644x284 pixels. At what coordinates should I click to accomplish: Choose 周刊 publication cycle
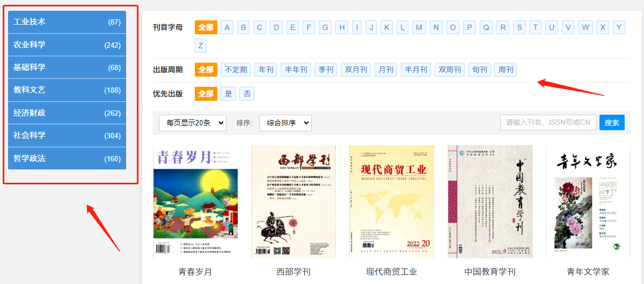506,70
